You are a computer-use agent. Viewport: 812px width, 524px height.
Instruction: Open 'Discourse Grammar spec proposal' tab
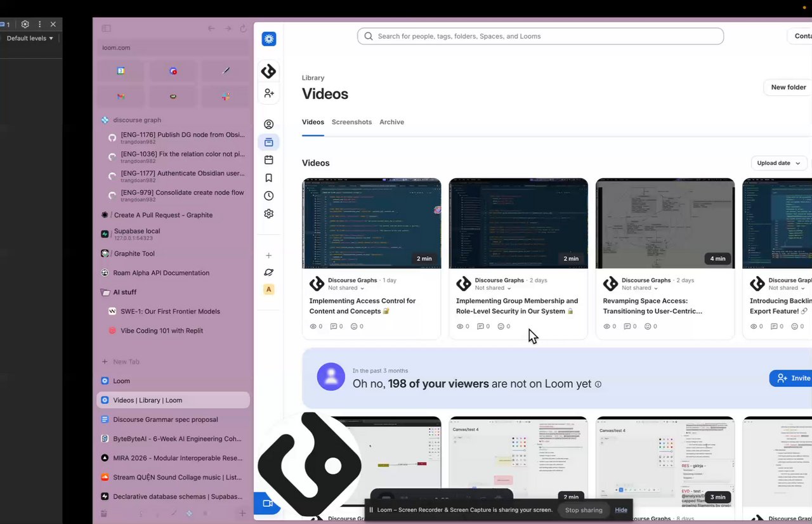pyautogui.click(x=173, y=419)
